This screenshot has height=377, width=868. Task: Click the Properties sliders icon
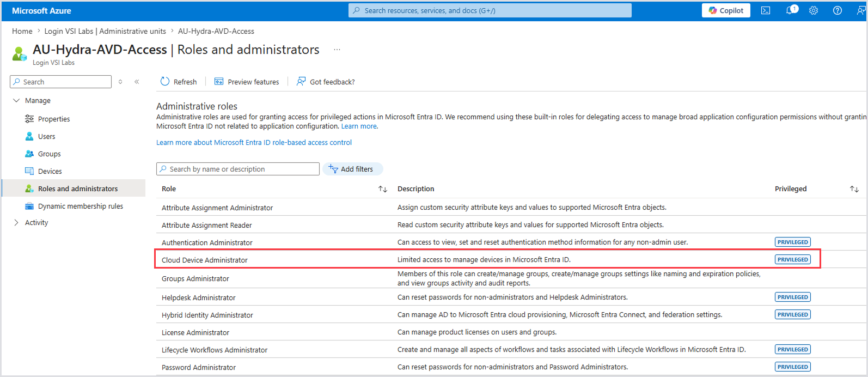[29, 119]
